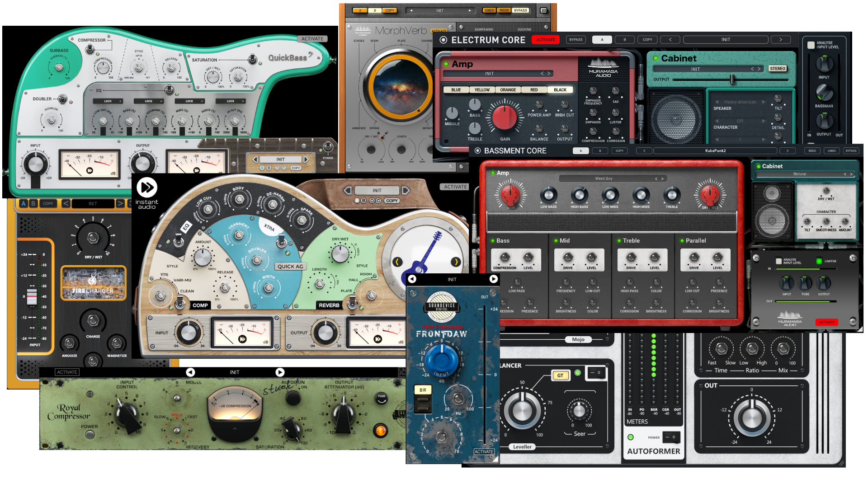Disable the Bassment Parallel band LED
868x488 pixels.
(682, 241)
